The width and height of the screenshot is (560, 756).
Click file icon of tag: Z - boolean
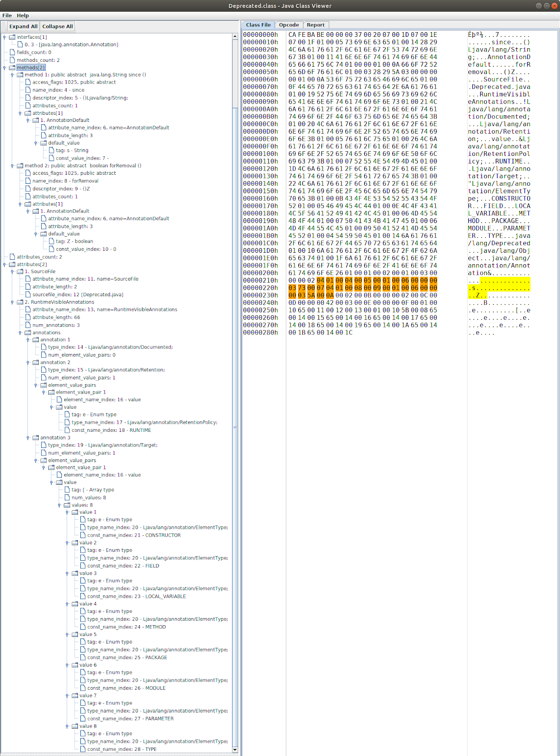pos(52,241)
